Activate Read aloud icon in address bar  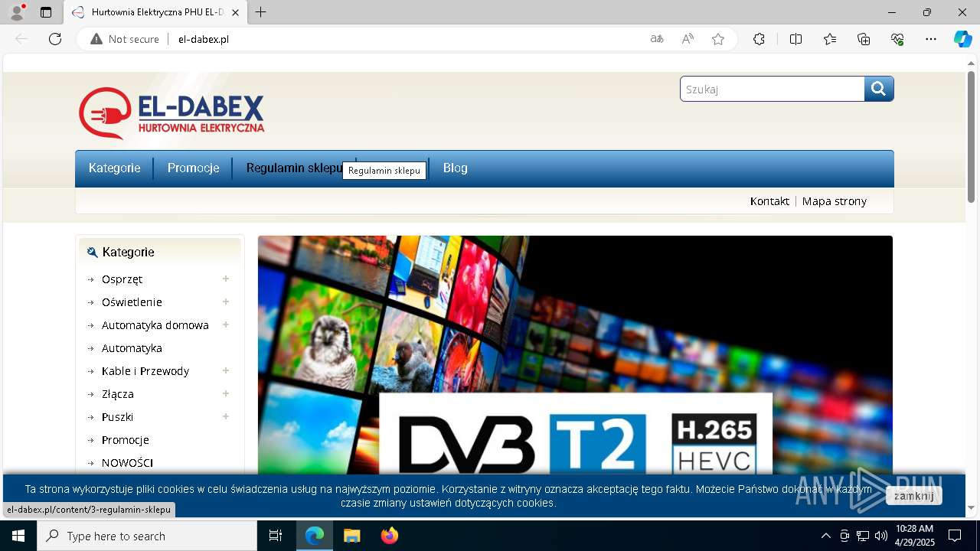pyautogui.click(x=688, y=39)
